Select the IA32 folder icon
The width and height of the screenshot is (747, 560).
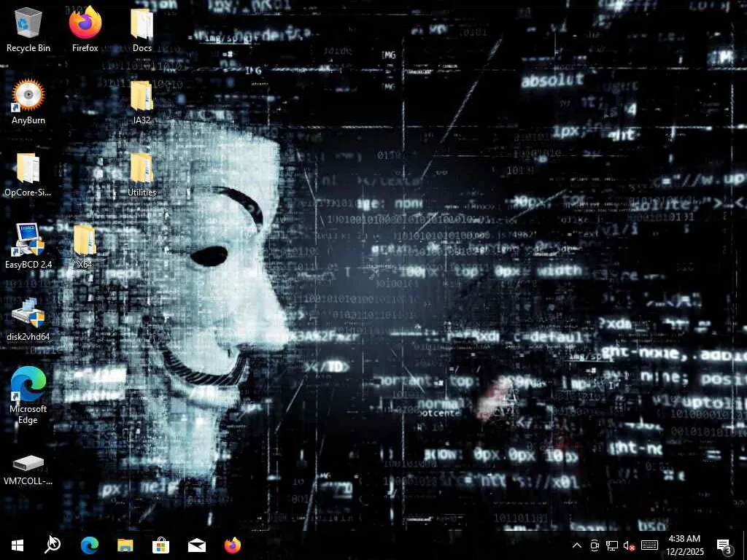point(142,102)
